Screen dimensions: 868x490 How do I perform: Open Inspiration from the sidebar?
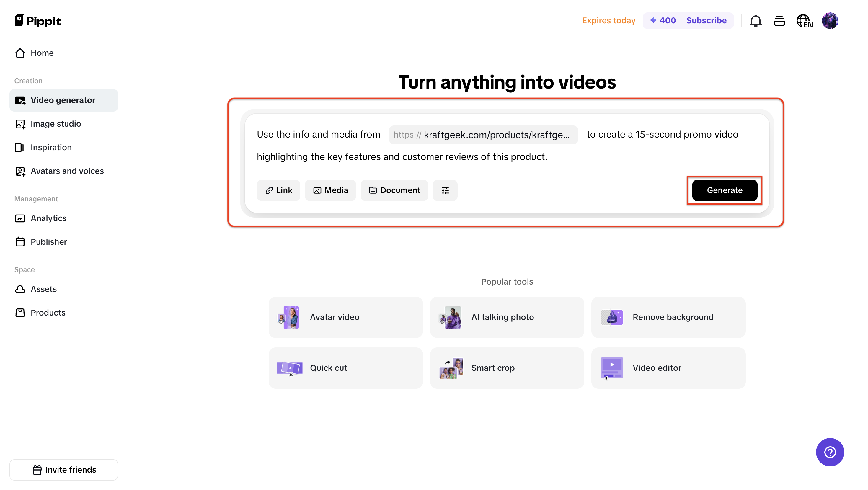51,147
